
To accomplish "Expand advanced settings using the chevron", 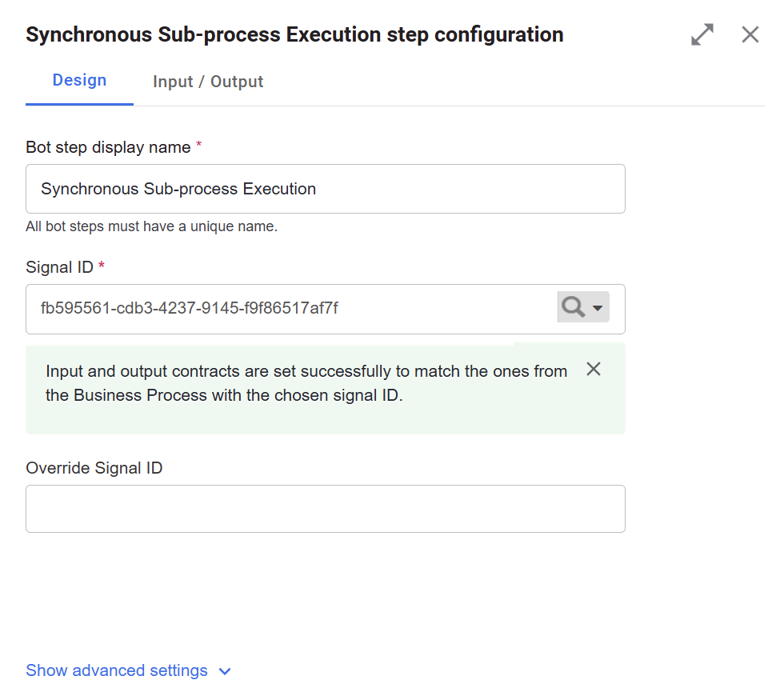I will pos(225,671).
